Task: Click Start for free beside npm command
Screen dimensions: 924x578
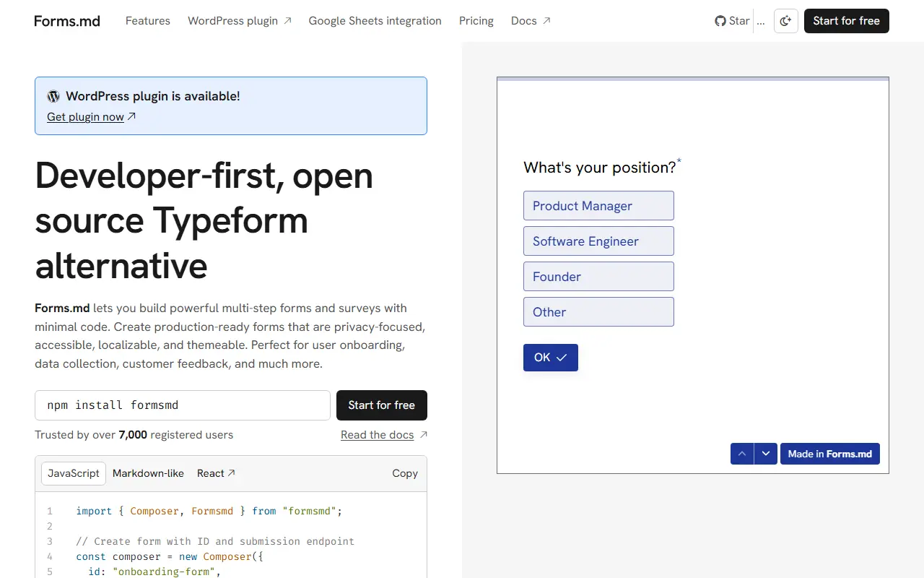Action: [382, 405]
